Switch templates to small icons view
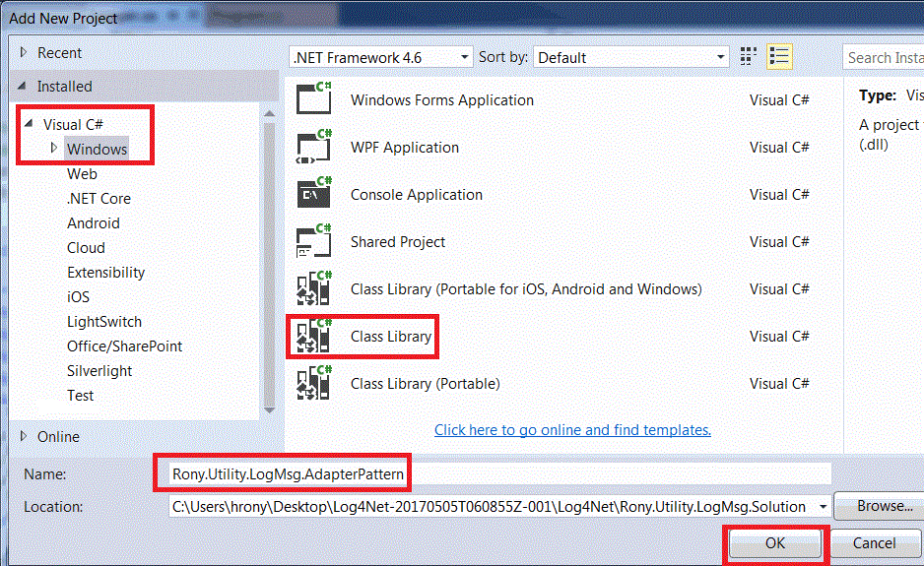 [749, 57]
